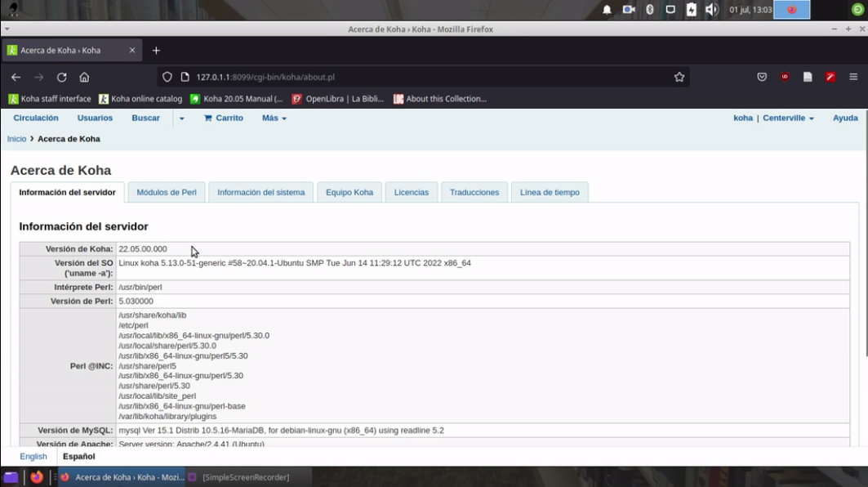Click Perl version value 5.030000
Image resolution: width=868 pixels, height=487 pixels.
point(136,301)
